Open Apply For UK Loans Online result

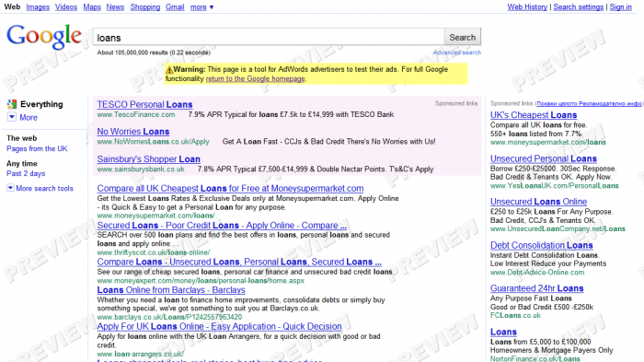click(219, 327)
